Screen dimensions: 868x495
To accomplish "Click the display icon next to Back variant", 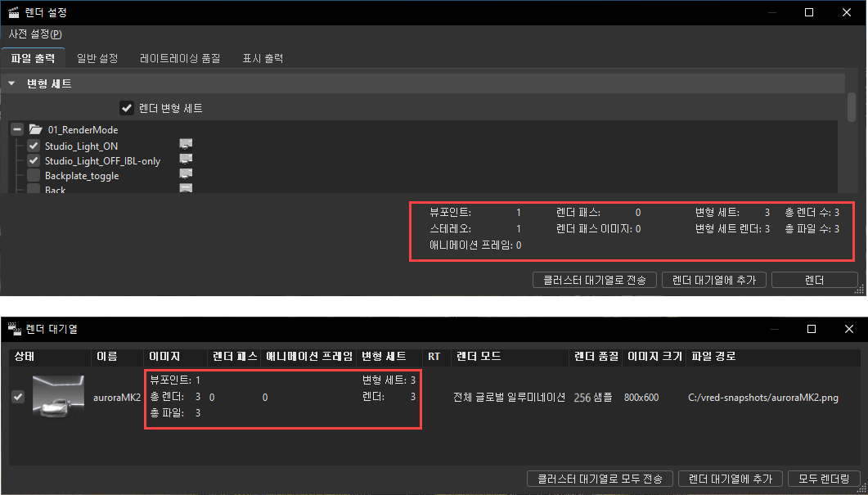I will (x=186, y=187).
